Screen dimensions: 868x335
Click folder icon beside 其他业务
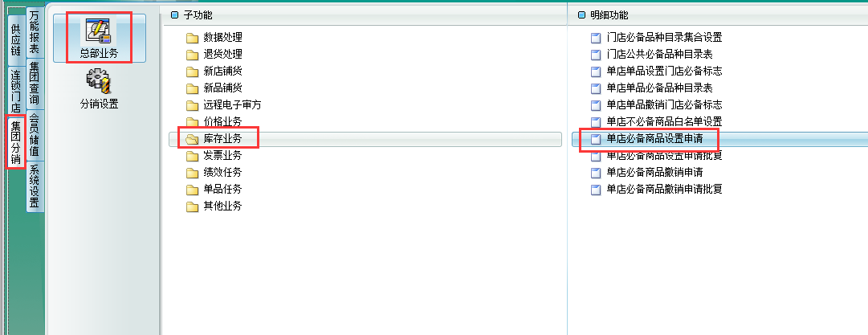pyautogui.click(x=192, y=206)
